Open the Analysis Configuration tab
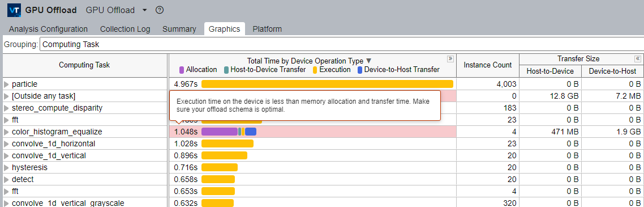Viewport: 644px width, 207px height. (48, 29)
